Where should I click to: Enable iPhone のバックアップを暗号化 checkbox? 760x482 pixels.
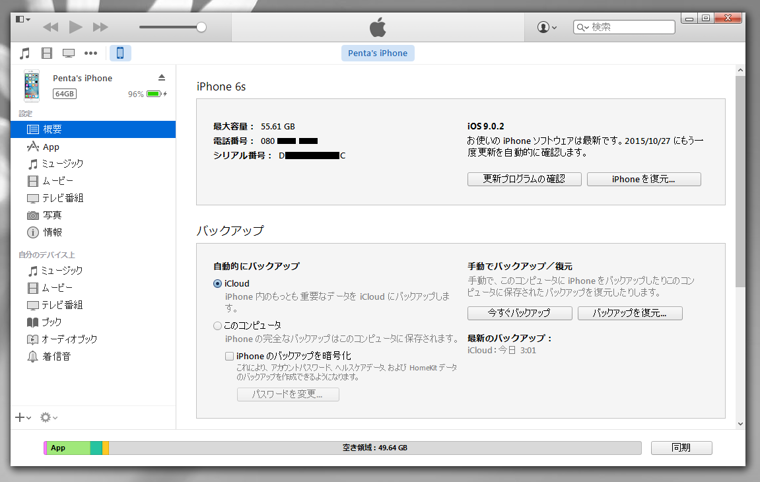(x=229, y=356)
